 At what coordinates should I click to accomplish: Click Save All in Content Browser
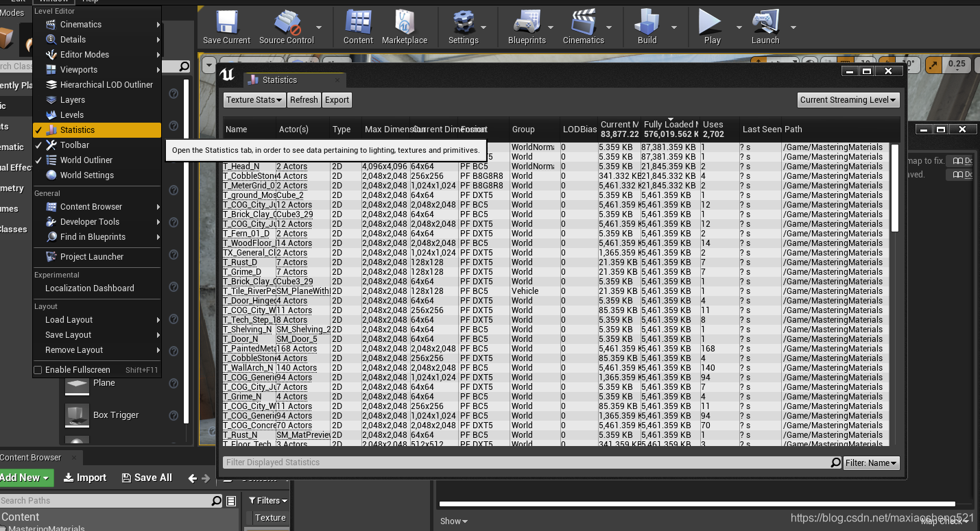(x=147, y=478)
